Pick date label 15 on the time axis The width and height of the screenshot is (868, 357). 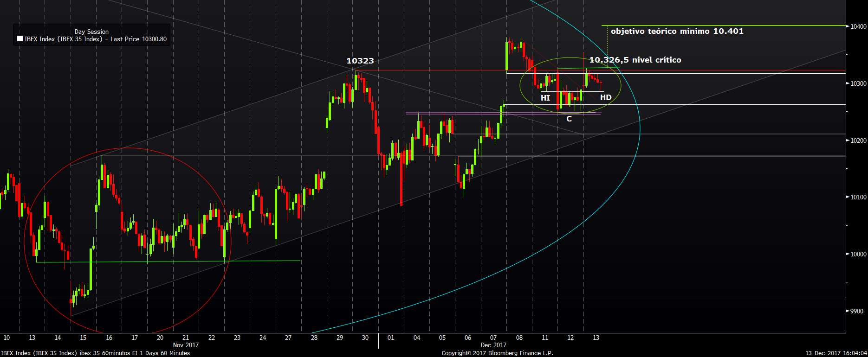tap(83, 338)
